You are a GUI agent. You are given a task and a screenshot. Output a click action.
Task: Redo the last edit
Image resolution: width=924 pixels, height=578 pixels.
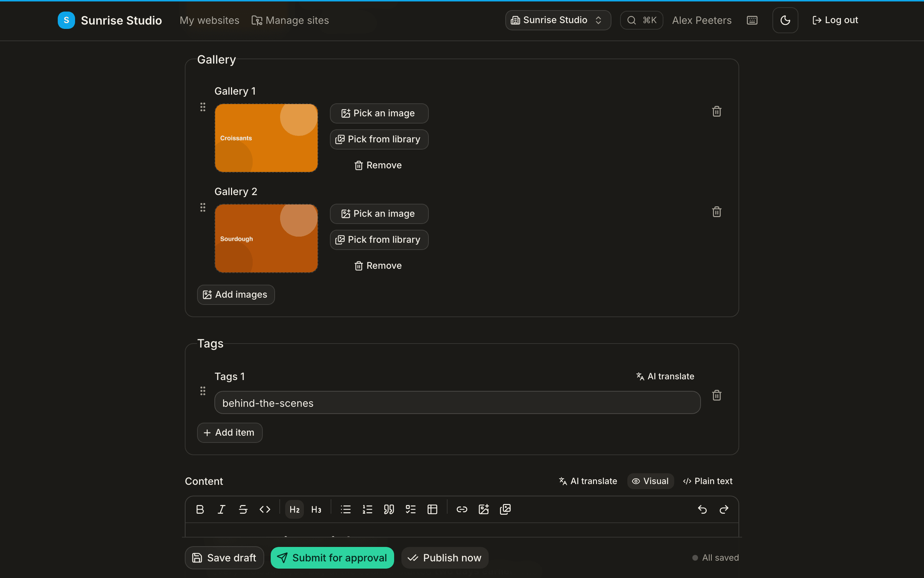724,509
